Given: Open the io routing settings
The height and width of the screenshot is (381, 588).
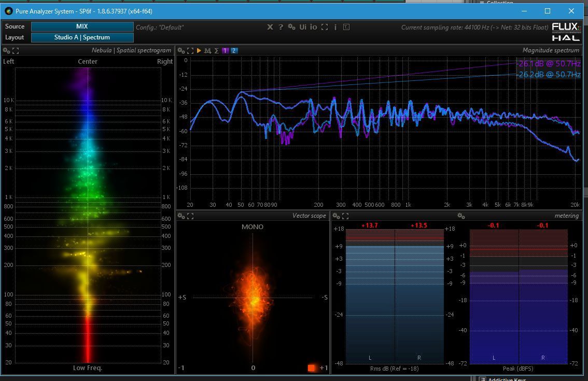Looking at the screenshot, I should point(313,27).
